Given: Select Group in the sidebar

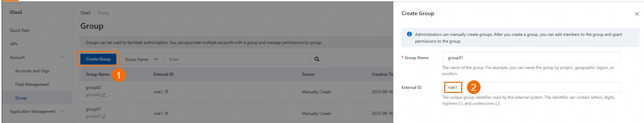Looking at the screenshot, I should 21,98.
